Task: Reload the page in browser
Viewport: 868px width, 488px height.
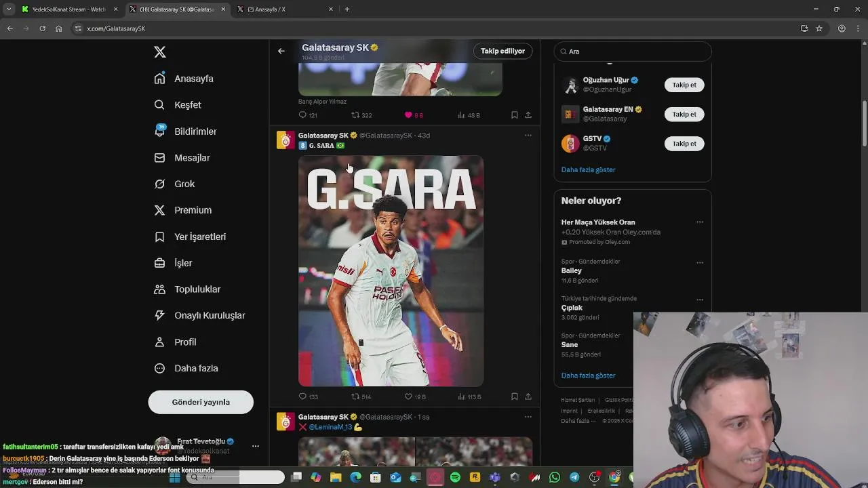Action: [42, 28]
